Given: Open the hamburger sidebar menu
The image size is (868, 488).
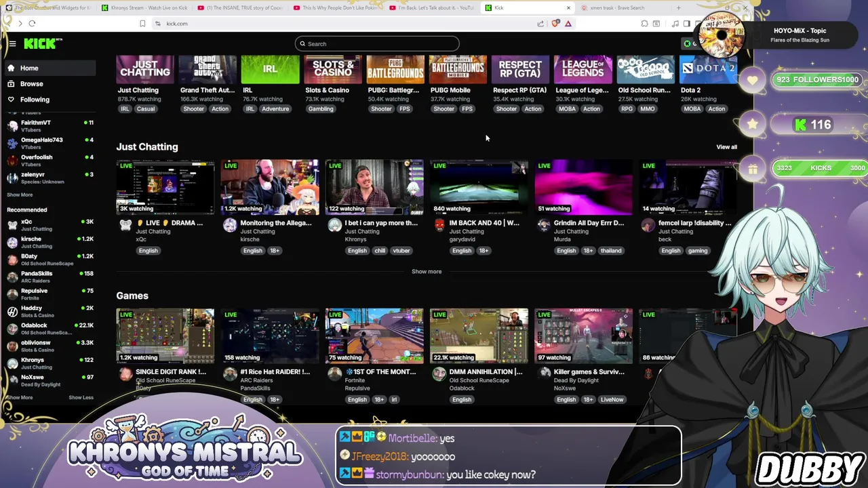Looking at the screenshot, I should [x=12, y=43].
